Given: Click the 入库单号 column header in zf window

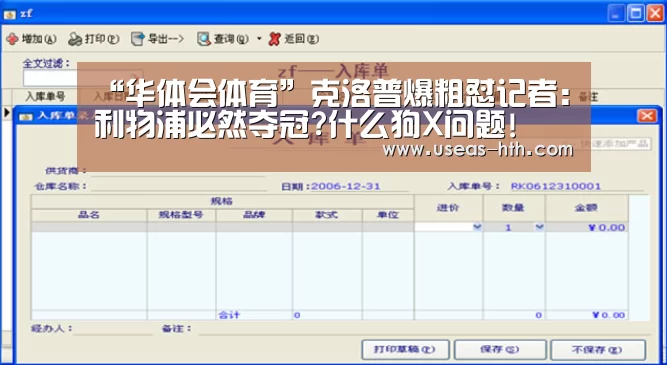Looking at the screenshot, I should pyautogui.click(x=45, y=97).
